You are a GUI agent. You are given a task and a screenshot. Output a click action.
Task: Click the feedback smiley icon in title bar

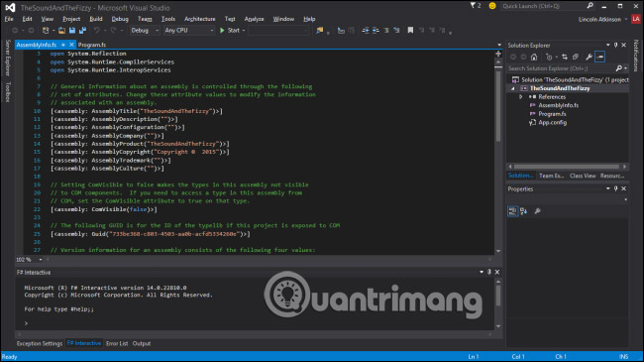click(492, 6)
